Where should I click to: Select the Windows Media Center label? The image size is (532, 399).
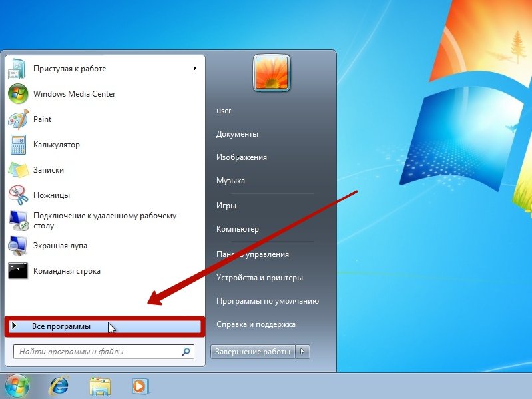tap(75, 94)
